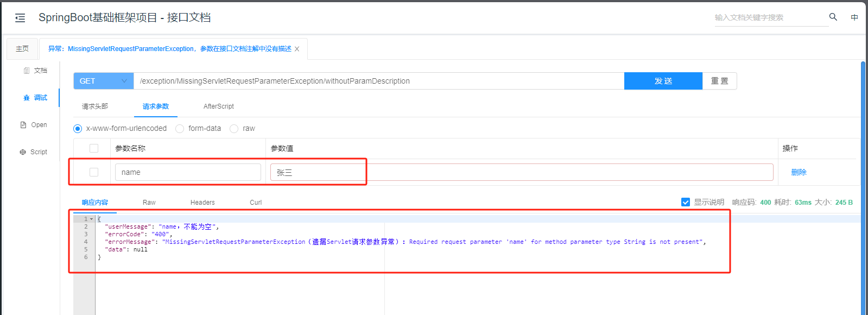Click the 重置 reset button
The height and width of the screenshot is (315, 868).
coord(720,81)
